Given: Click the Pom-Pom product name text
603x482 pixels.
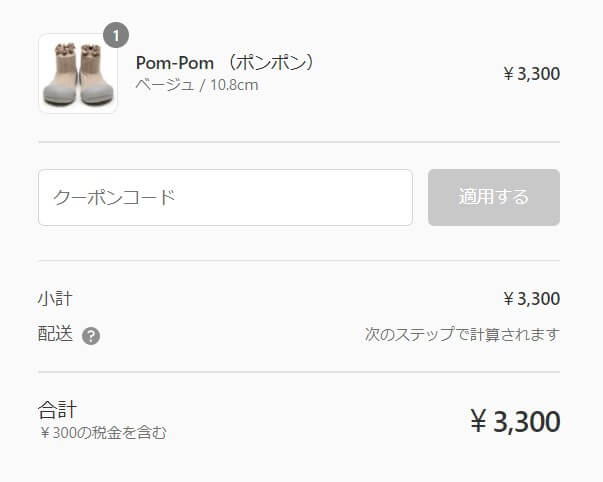Looking at the screenshot, I should pyautogui.click(x=175, y=63).
